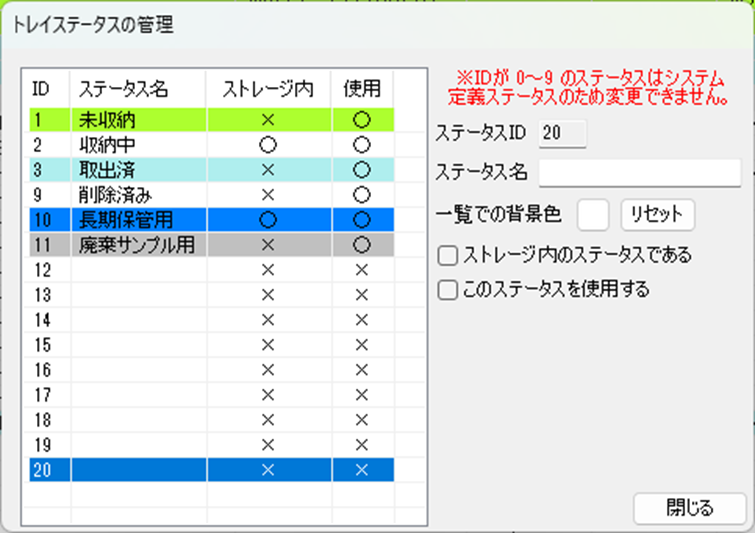Click the 使用 column header
This screenshot has width=755, height=533.
[362, 88]
